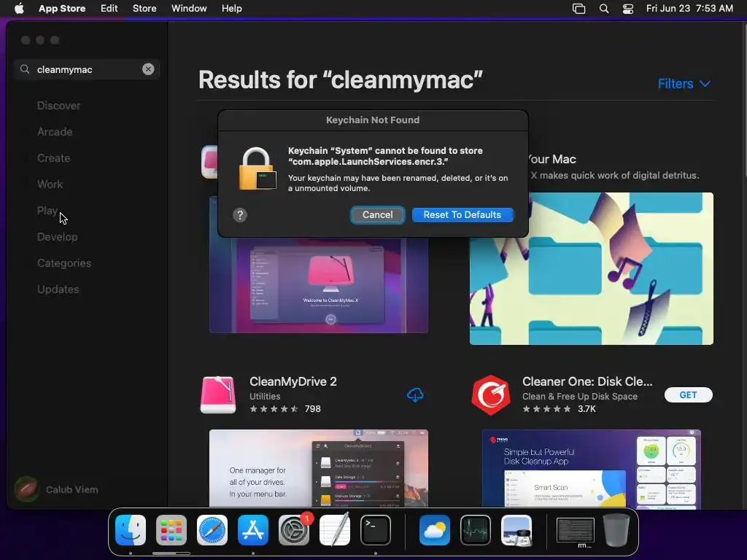Click Cancel in Keychain Not Found dialog
747x560 pixels.
(x=377, y=215)
